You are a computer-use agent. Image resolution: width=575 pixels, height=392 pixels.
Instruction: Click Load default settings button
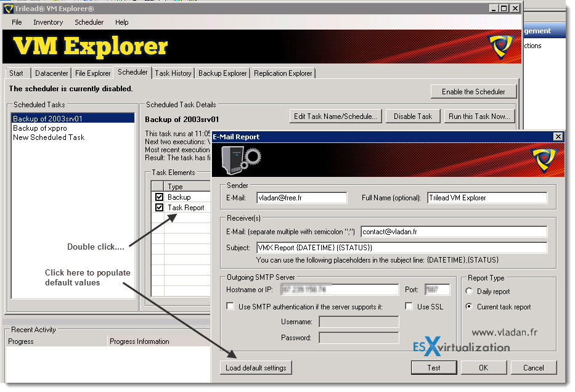[256, 368]
